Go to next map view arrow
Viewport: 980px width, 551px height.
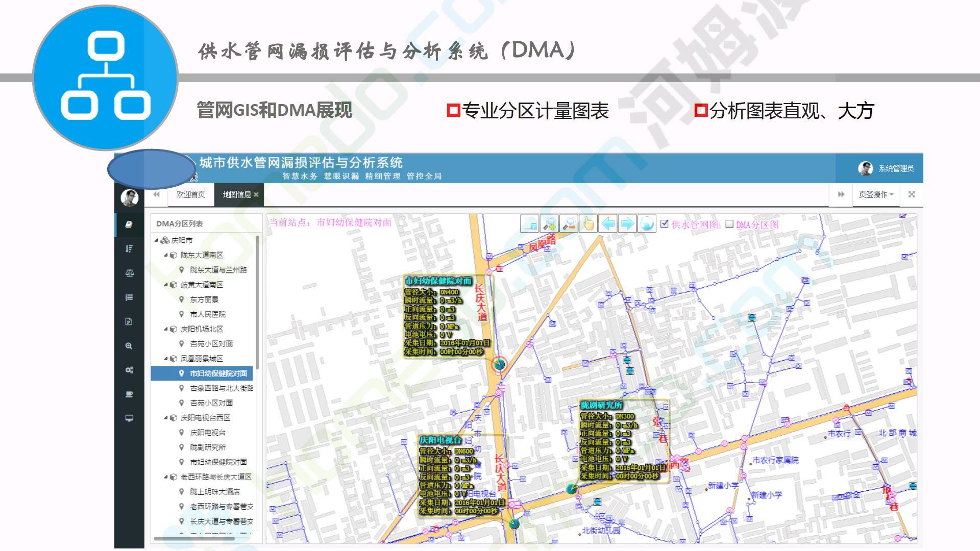pyautogui.click(x=627, y=223)
